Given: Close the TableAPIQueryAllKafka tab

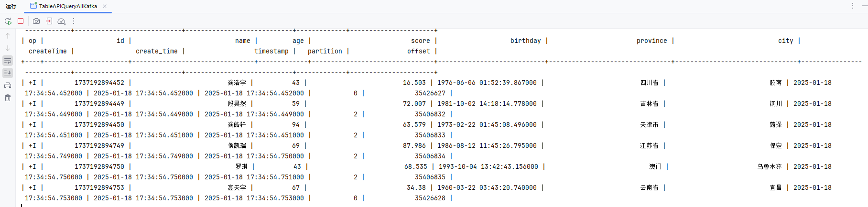Looking at the screenshot, I should pos(105,6).
